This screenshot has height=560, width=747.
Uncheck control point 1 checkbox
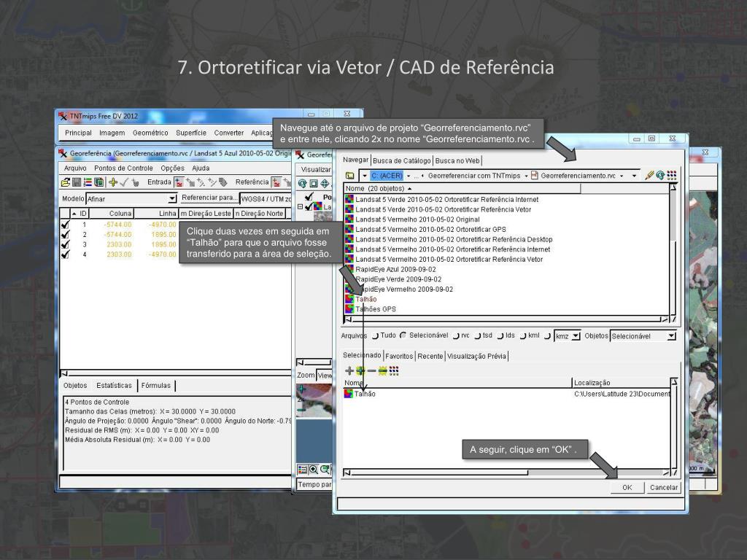point(65,225)
